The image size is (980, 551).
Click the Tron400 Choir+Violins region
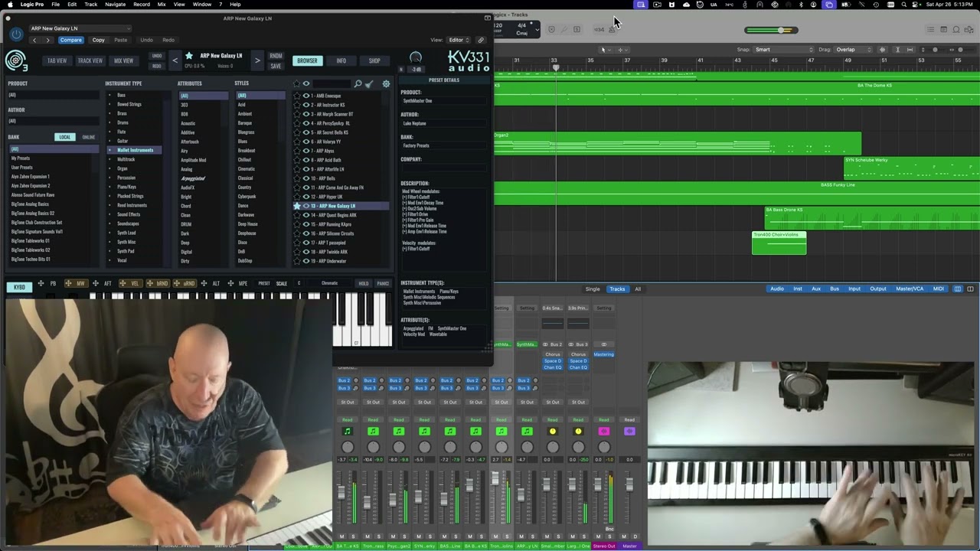[779, 243]
